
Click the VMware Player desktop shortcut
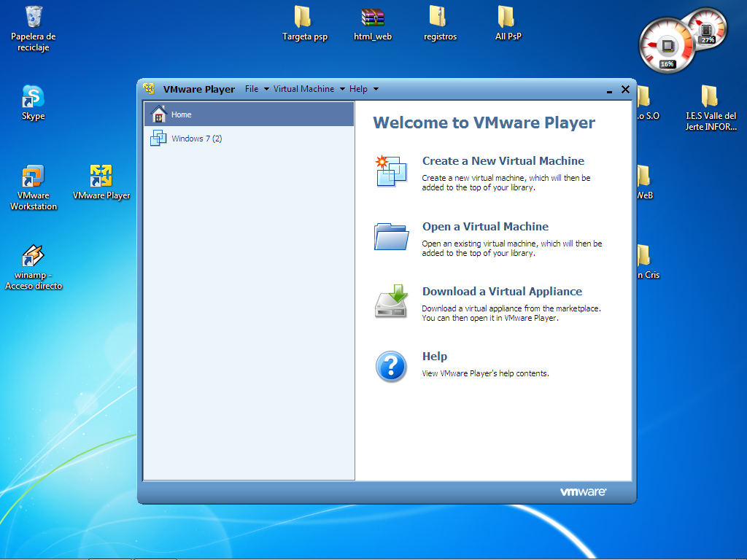pos(101,176)
